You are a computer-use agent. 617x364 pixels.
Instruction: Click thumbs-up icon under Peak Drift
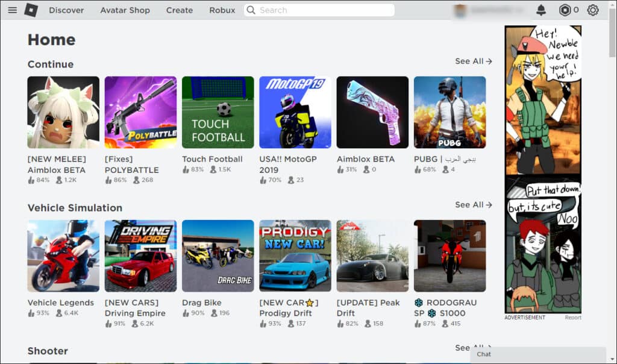coord(341,324)
